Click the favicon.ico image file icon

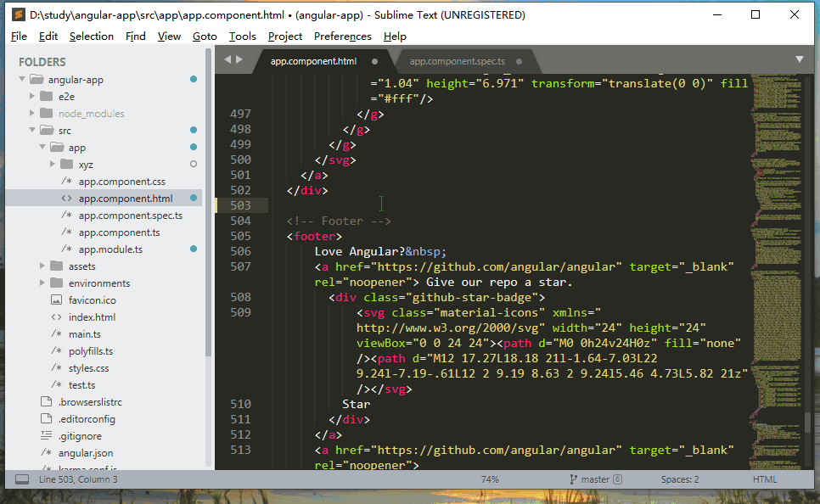(56, 300)
